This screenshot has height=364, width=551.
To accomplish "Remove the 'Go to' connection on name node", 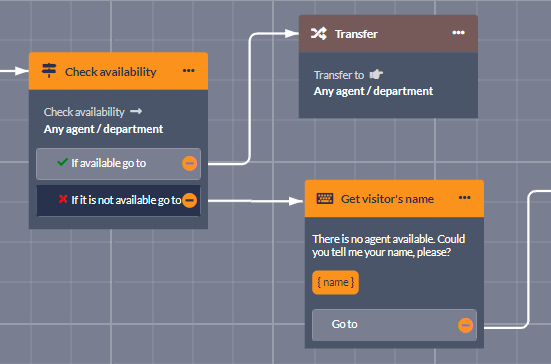I will coord(465,325).
